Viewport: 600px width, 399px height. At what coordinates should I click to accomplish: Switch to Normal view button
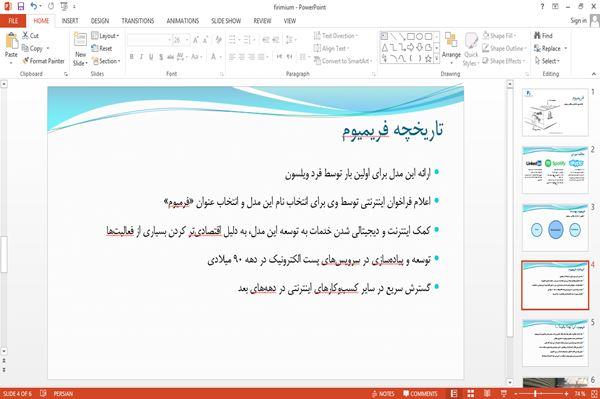454,393
